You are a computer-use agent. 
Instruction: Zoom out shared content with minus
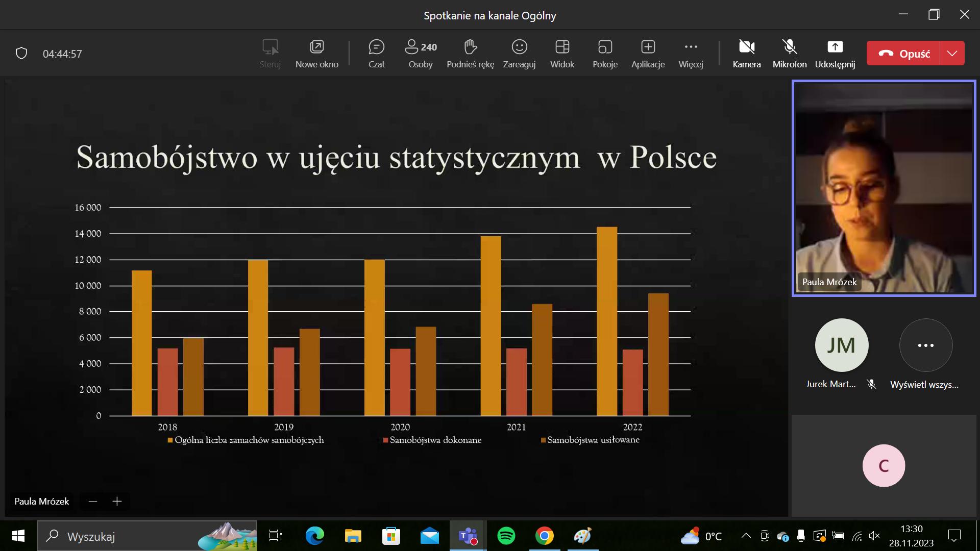pyautogui.click(x=92, y=501)
